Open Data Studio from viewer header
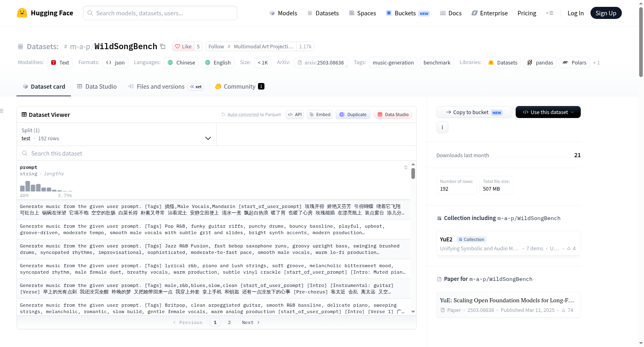Viewport: 644px width, 347px height. click(x=393, y=114)
